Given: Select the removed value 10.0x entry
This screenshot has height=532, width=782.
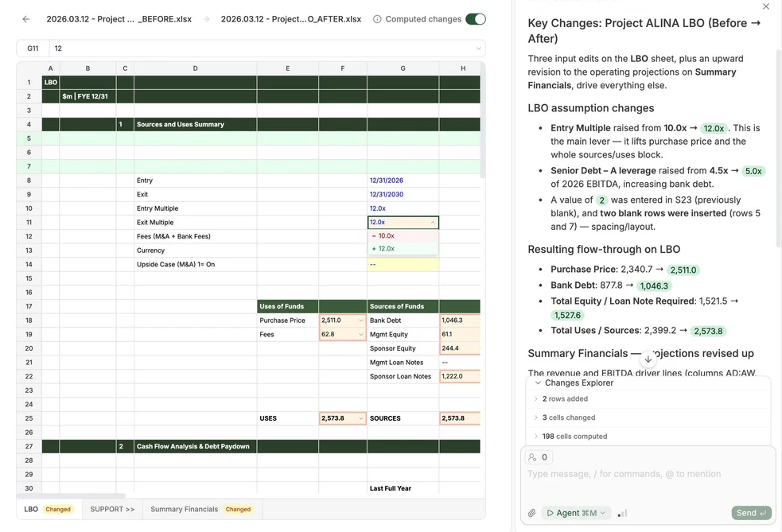Looking at the screenshot, I should 403,236.
